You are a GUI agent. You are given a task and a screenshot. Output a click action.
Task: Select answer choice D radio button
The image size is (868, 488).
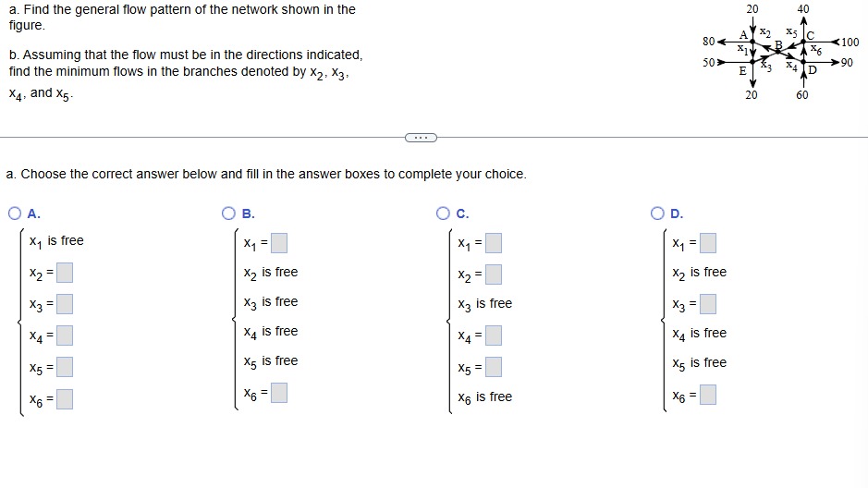(657, 213)
